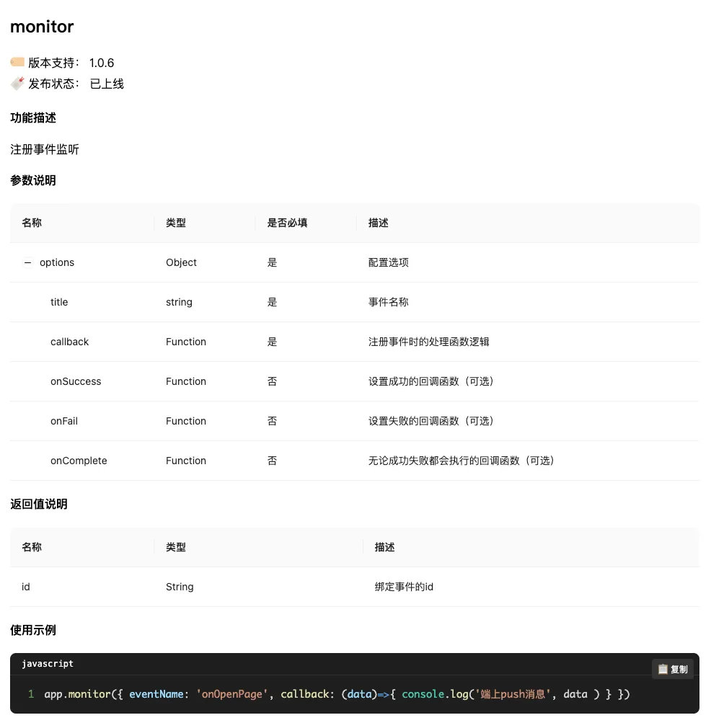Click the clipboard copy icon in code block
This screenshot has height=728, width=711.
point(663,669)
